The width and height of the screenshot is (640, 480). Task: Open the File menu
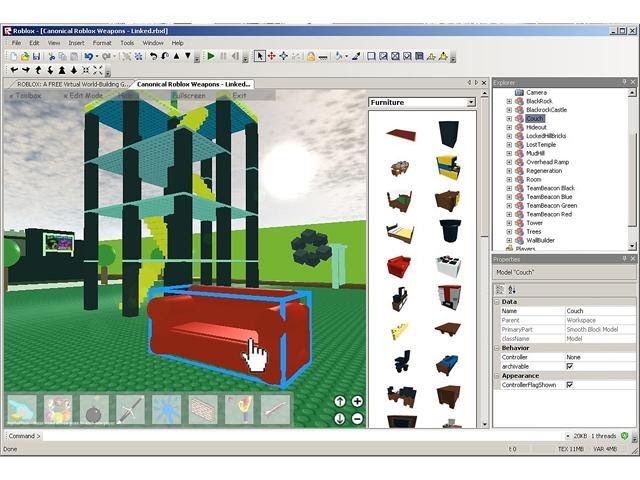tap(16, 43)
